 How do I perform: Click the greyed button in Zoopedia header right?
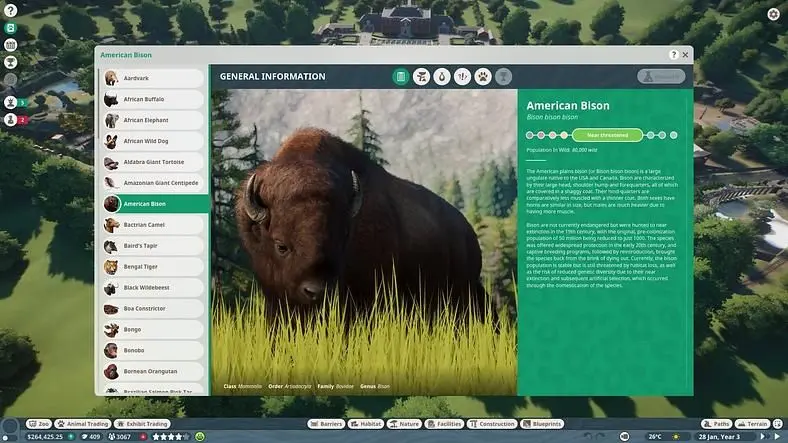click(x=661, y=76)
